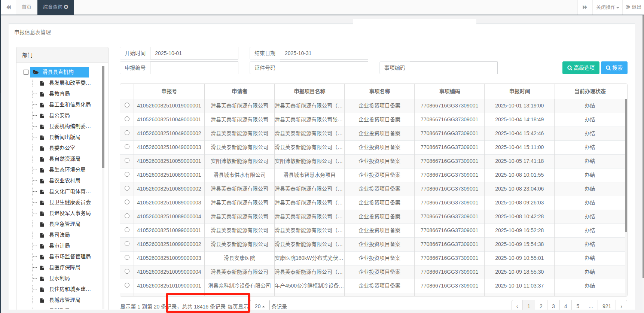Click the 申报编号 input field

click(194, 68)
